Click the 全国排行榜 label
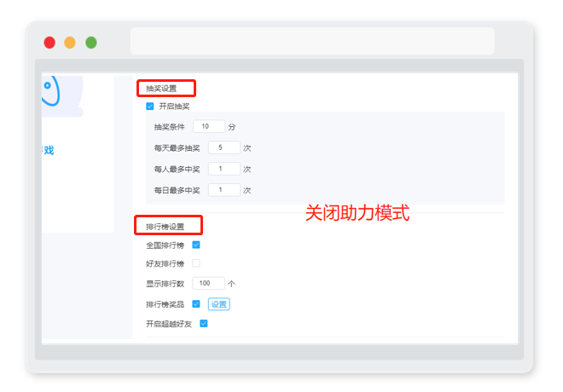This screenshot has width=563, height=392. click(x=165, y=245)
